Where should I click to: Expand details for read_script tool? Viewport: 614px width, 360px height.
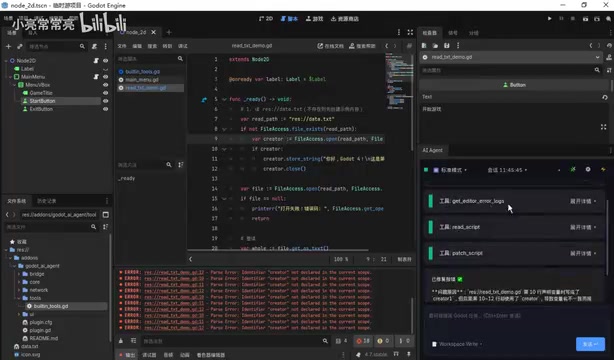pyautogui.click(x=583, y=227)
